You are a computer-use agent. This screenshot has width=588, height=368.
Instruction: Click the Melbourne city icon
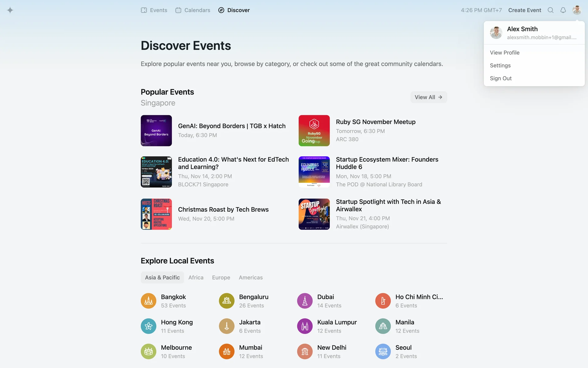point(149,351)
